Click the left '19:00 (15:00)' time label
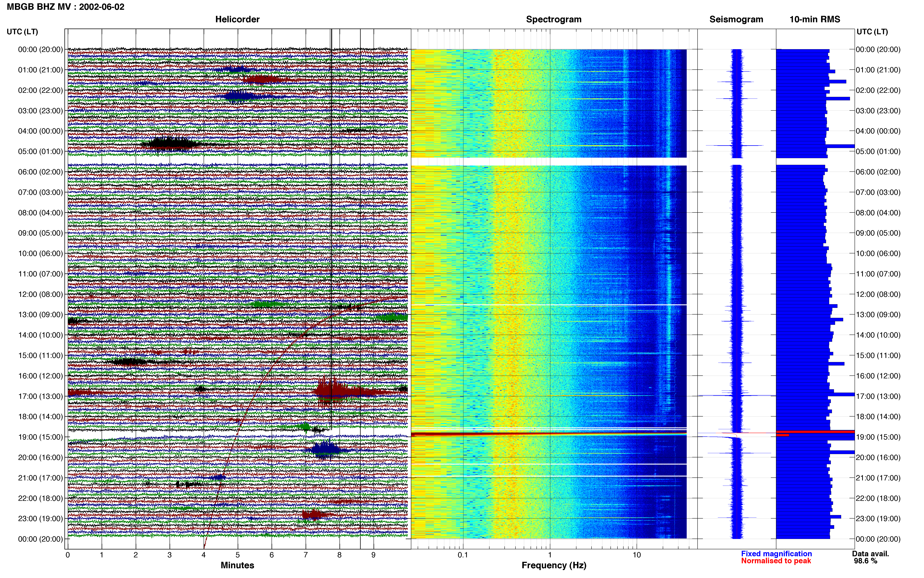Viewport: 924px width, 578px height. coord(41,437)
